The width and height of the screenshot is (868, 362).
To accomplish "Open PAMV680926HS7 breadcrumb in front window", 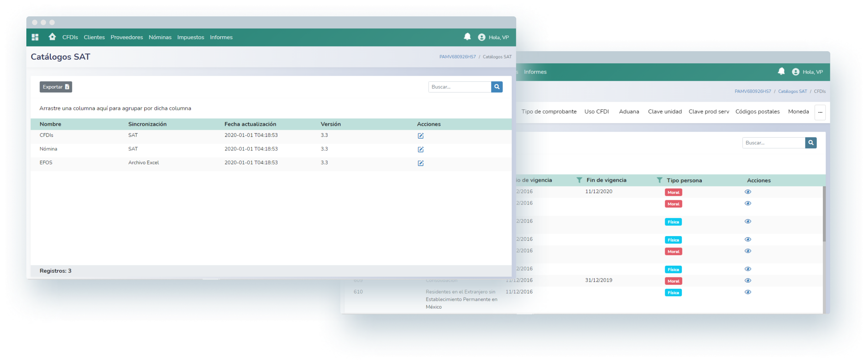I will (x=457, y=57).
